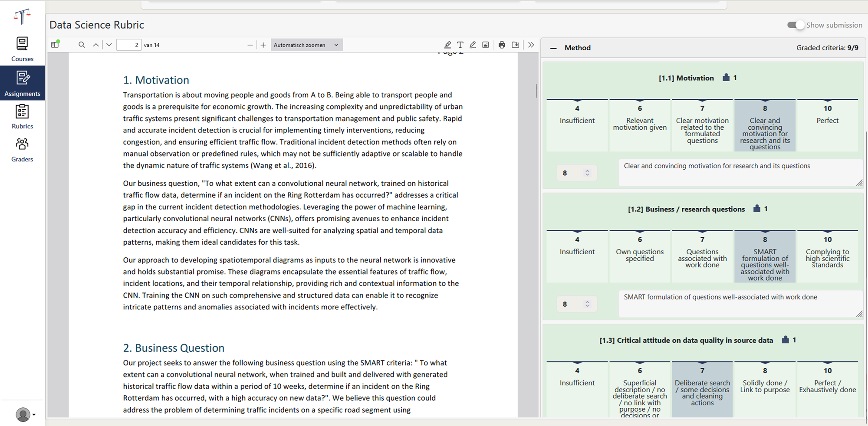868x426 pixels.
Task: Click the Motivation feedback comment box
Action: pyautogui.click(x=740, y=173)
